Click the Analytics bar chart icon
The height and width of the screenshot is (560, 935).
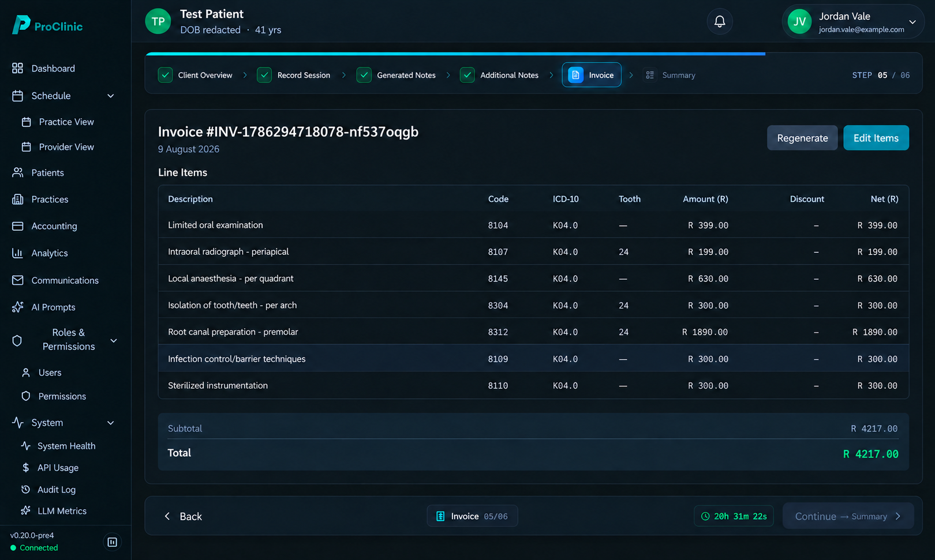(18, 253)
